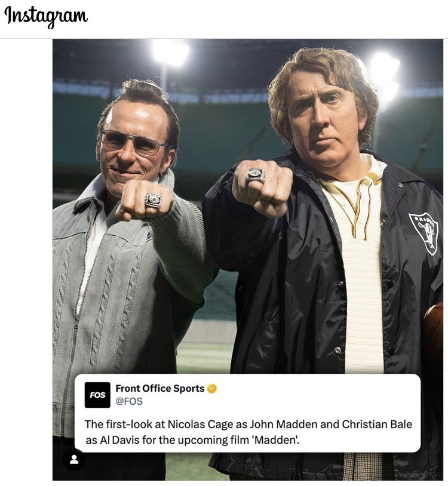The width and height of the screenshot is (448, 486).
Task: Click the @FOS handle
Action: point(129,401)
